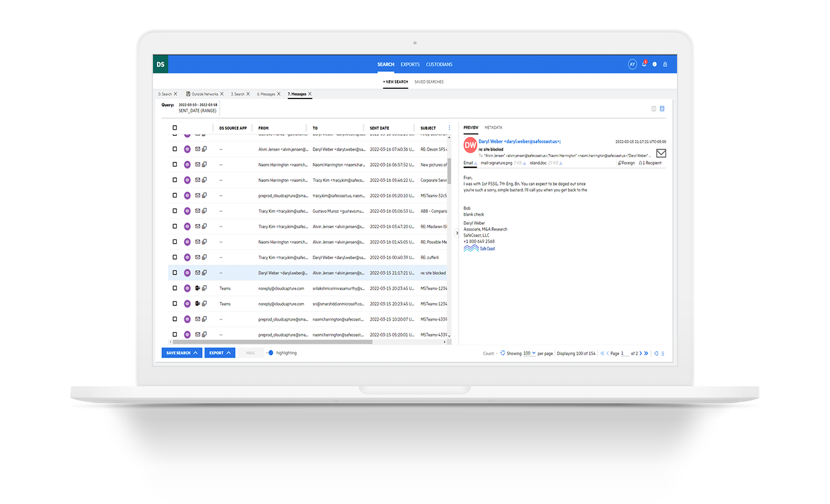Tick checkbox for 'ABB - Comparis' row
The height and width of the screenshot is (504, 830).
tap(175, 210)
